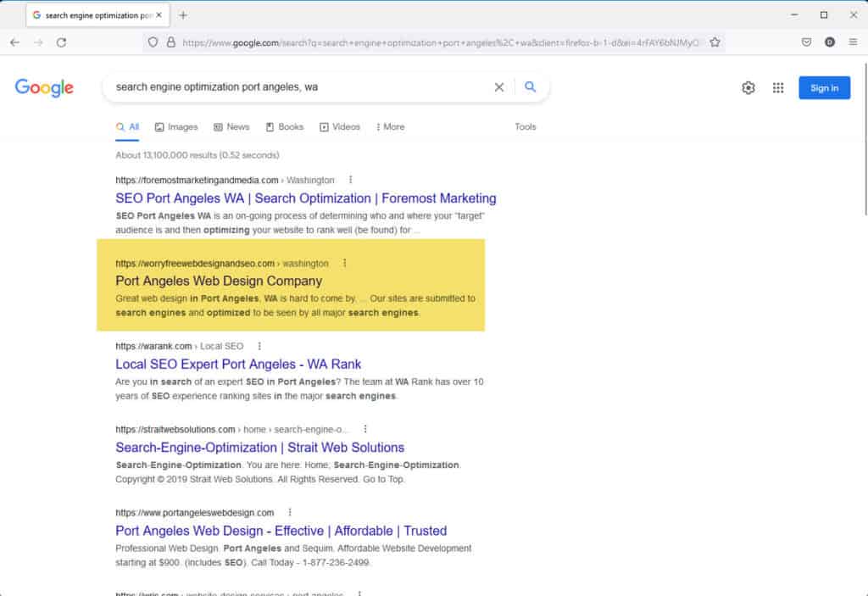868x596 pixels.
Task: Switch to the Books tab
Action: coord(285,127)
